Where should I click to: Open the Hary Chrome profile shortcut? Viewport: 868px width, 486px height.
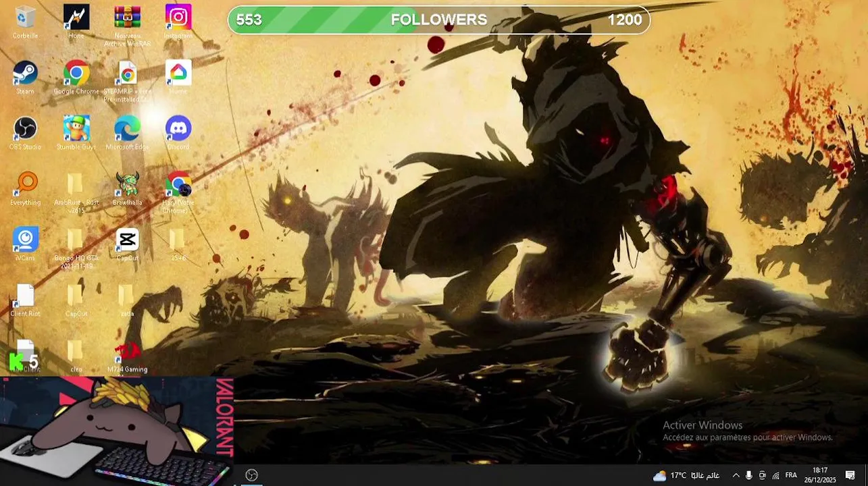[x=178, y=192]
